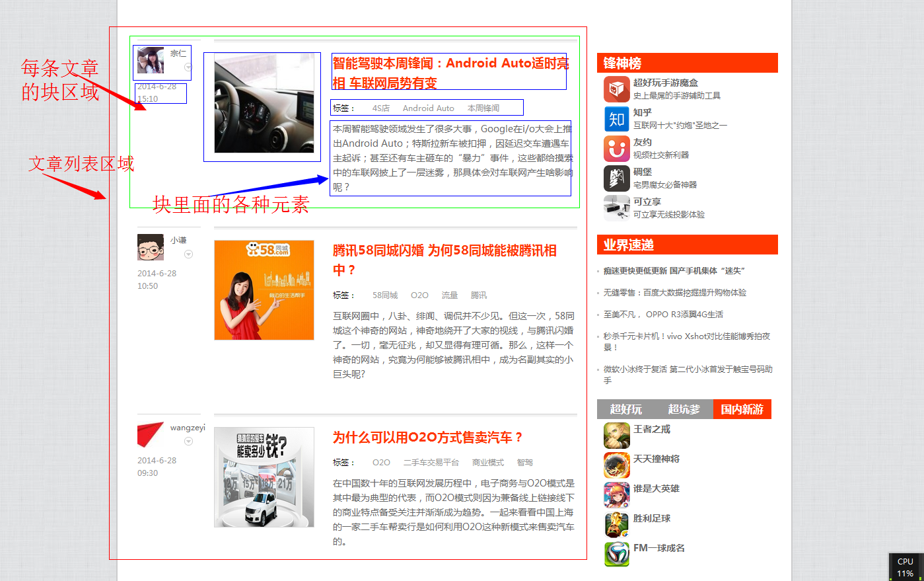
Task: Open the 可立享 projector icon
Action: 616,208
